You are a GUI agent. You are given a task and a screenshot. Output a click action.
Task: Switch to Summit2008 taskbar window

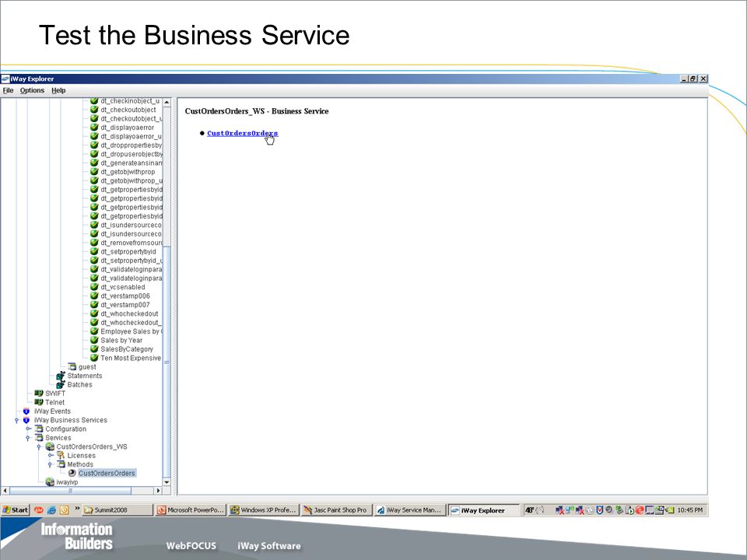117,510
